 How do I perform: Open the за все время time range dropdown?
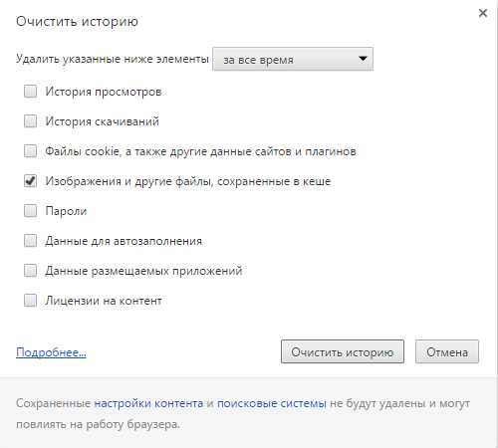point(293,59)
